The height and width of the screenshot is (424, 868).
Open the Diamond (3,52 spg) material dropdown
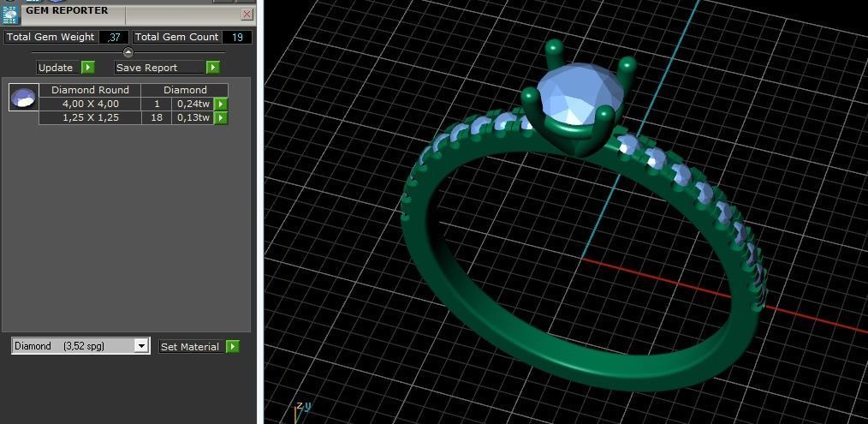pos(142,346)
